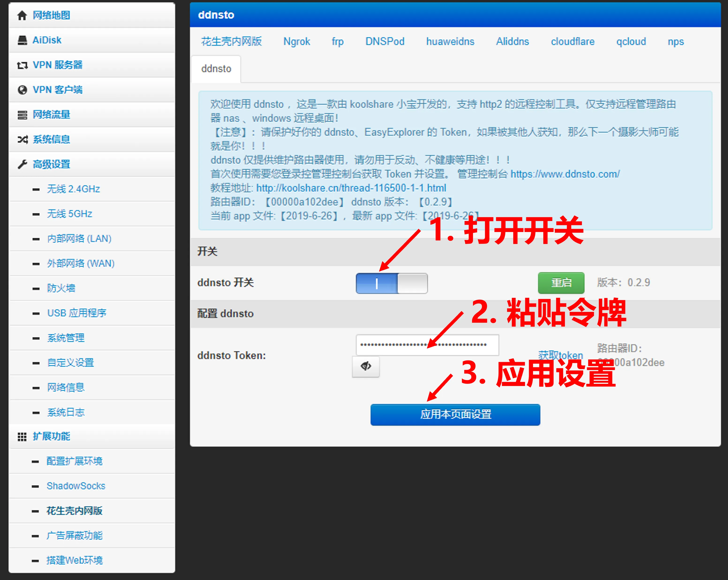Click the green 重启 button

[x=561, y=283]
